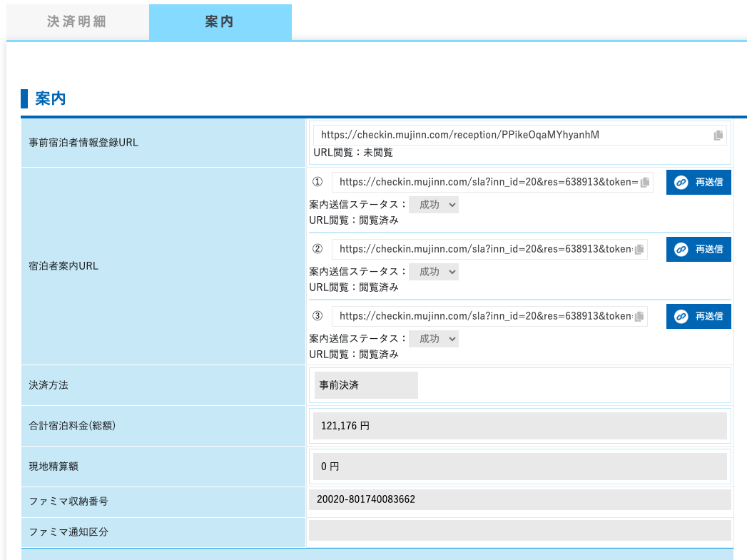Click the ファミマ収納番号 row label
This screenshot has width=747, height=560.
[68, 502]
